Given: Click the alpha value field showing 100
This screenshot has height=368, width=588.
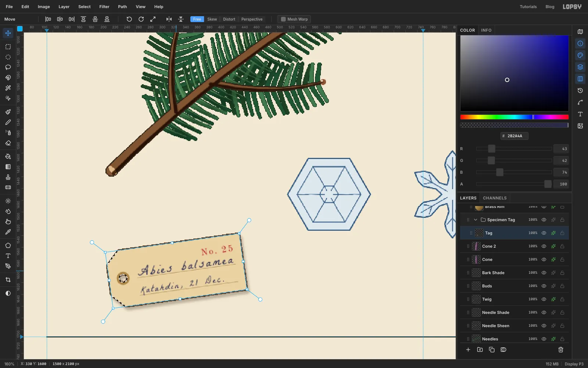Looking at the screenshot, I should pyautogui.click(x=561, y=184).
